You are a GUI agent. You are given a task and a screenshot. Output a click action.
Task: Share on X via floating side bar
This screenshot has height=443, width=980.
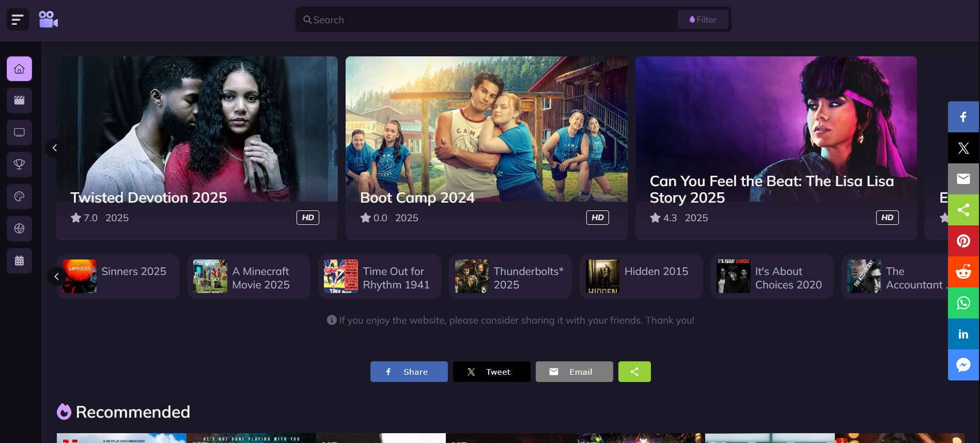963,148
